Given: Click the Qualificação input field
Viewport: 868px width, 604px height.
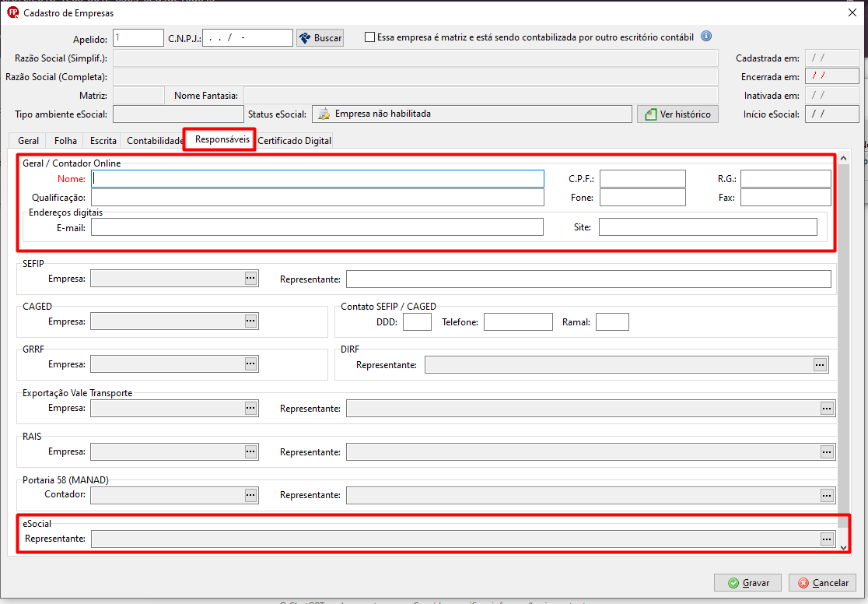Looking at the screenshot, I should pyautogui.click(x=318, y=197).
